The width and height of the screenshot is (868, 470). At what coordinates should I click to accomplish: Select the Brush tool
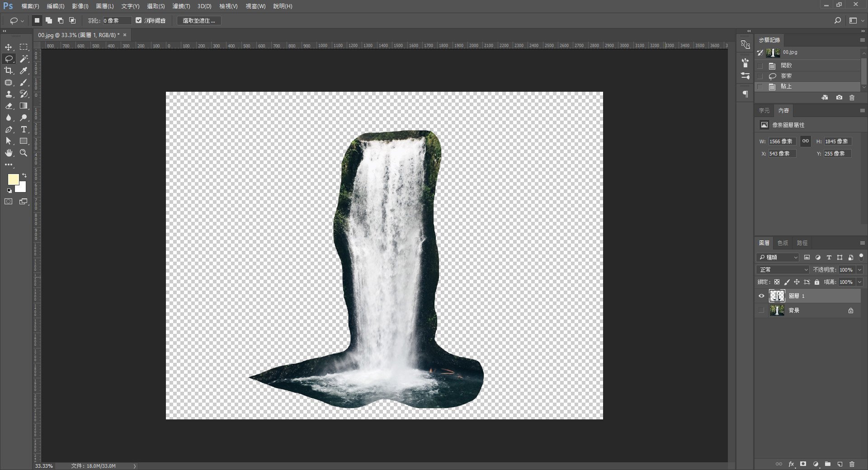pos(24,82)
